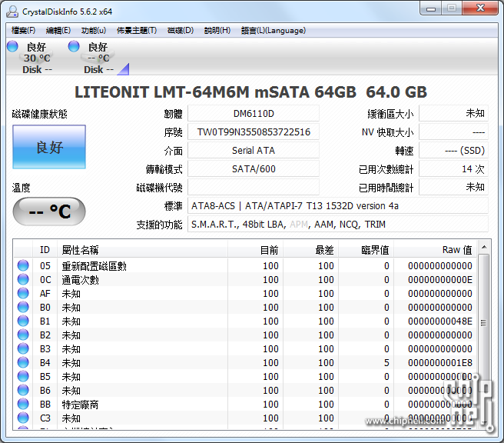Open the 語言(L)(Language) menu

click(x=274, y=31)
